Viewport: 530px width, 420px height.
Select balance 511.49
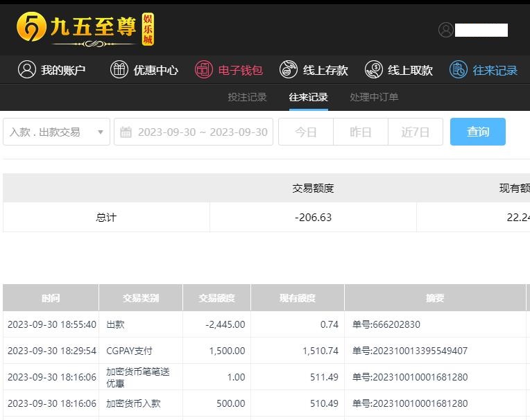[324, 377]
